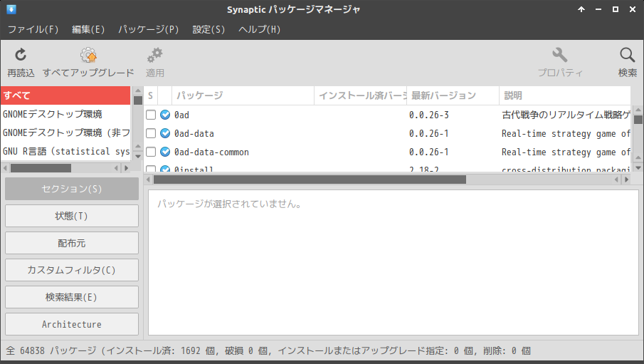Click the package list vertical scrollbar thumb

coord(638,120)
